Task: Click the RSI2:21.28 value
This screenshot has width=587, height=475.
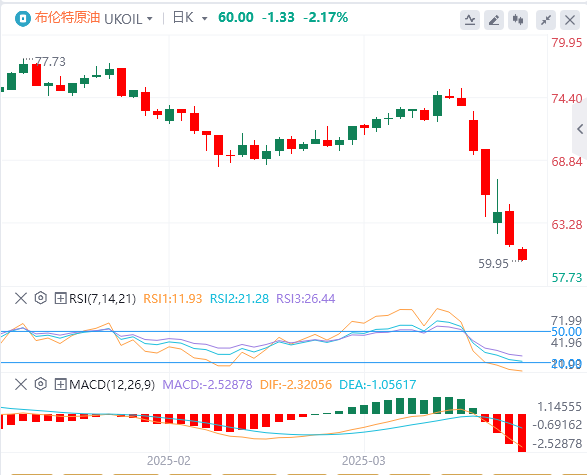Action: 239,299
